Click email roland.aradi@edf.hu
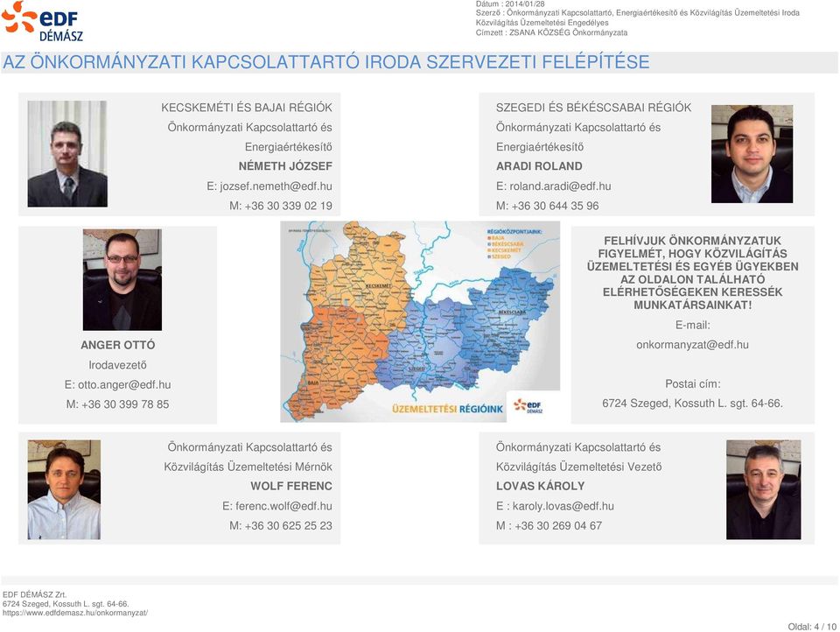Image resolution: width=840 pixels, height=632 pixels. pos(560,186)
